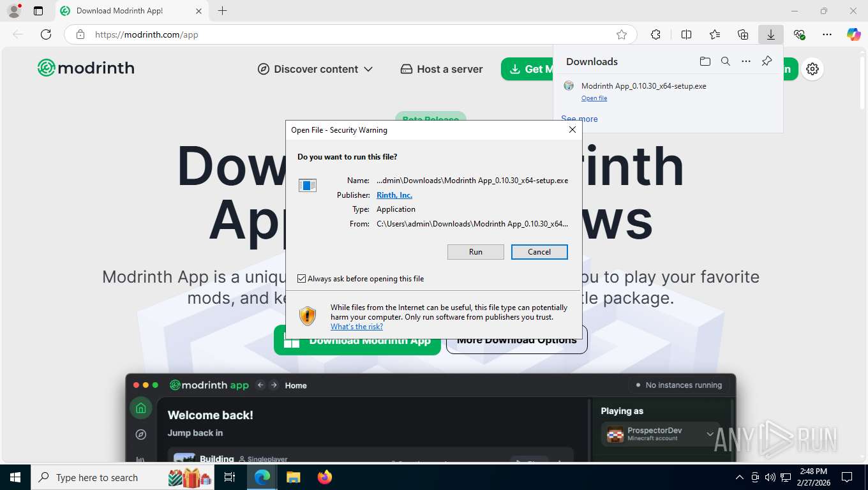Click Type here to search box
The image size is (868, 490).
click(121, 477)
